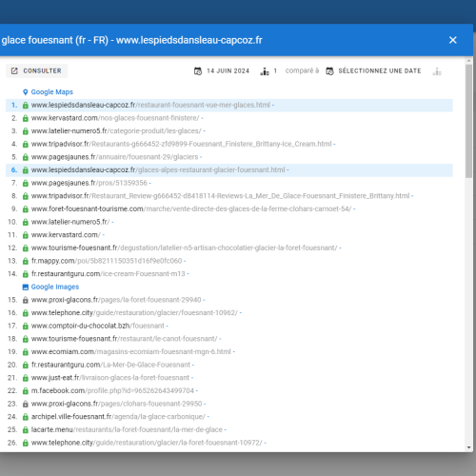The image size is (476, 476).
Task: Open the fr.mappy.com poi result
Action: tap(107, 261)
